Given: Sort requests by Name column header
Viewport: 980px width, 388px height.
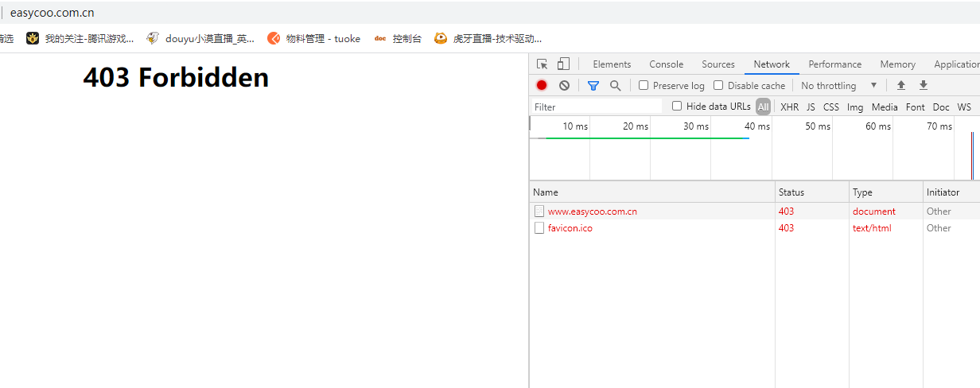Looking at the screenshot, I should (x=652, y=192).
